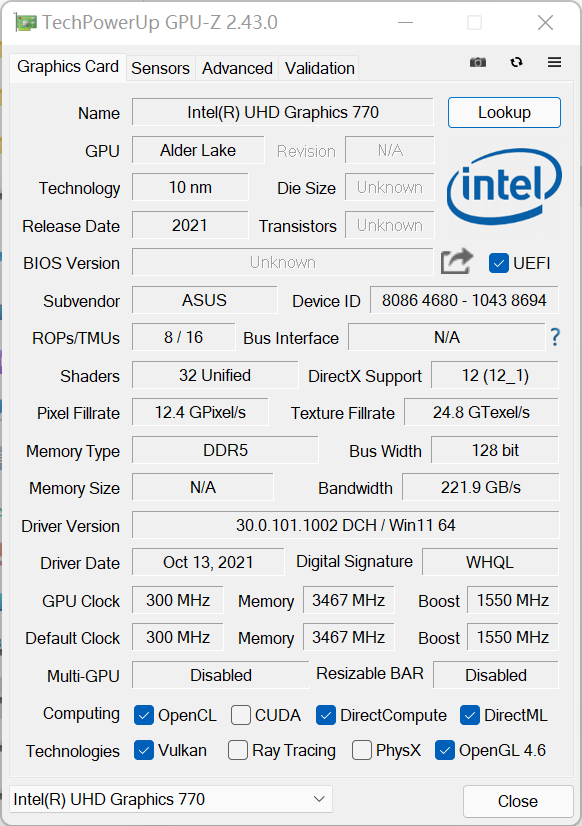
Task: Toggle the Ray Tracing checkbox
Action: click(237, 751)
